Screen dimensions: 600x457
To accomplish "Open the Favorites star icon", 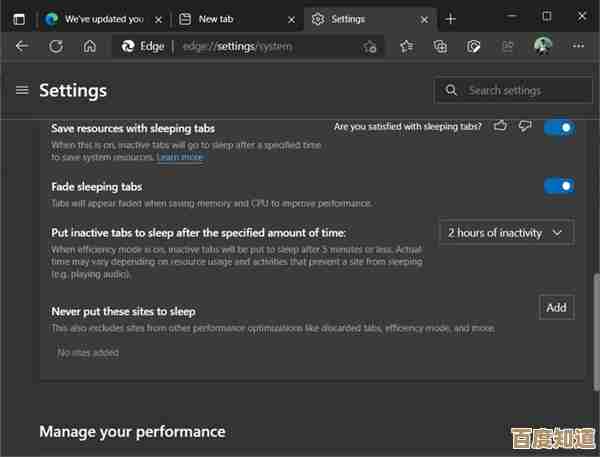I will pos(406,46).
